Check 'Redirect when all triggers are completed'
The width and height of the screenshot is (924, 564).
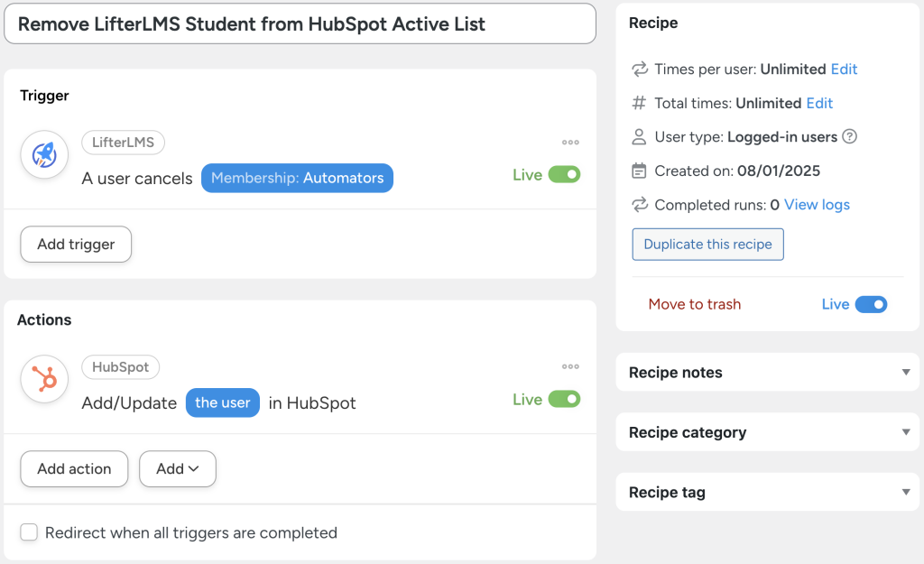coord(28,532)
